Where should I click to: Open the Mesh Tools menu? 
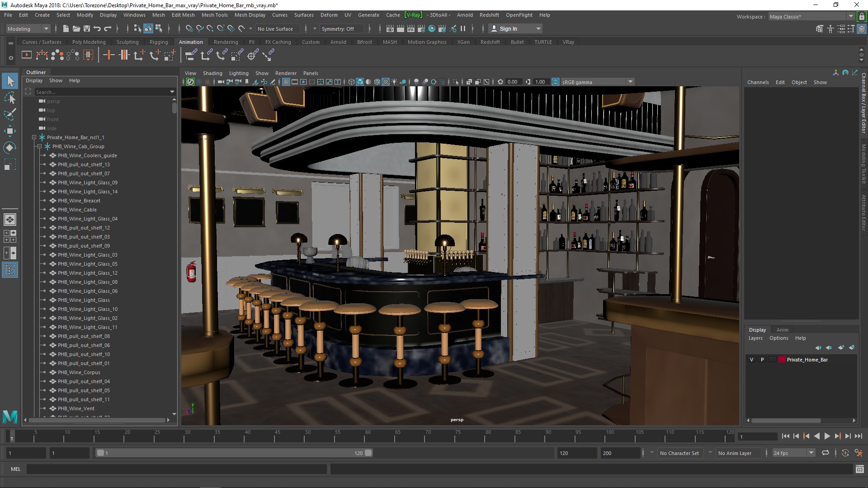(x=214, y=15)
